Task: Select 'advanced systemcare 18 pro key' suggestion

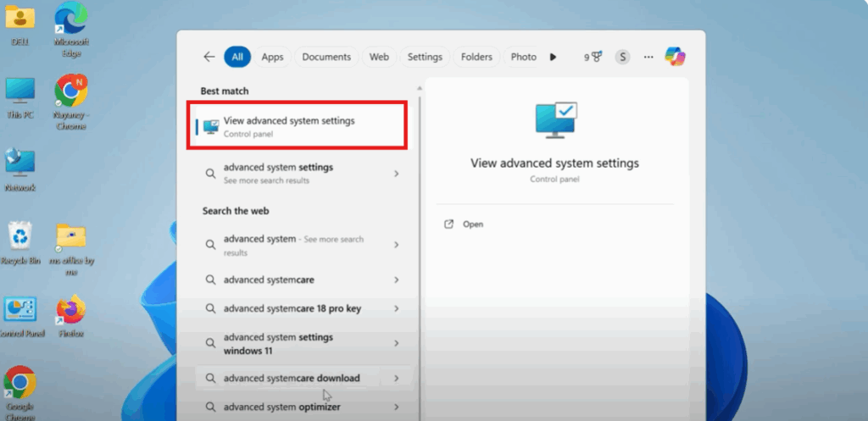Action: pos(303,308)
